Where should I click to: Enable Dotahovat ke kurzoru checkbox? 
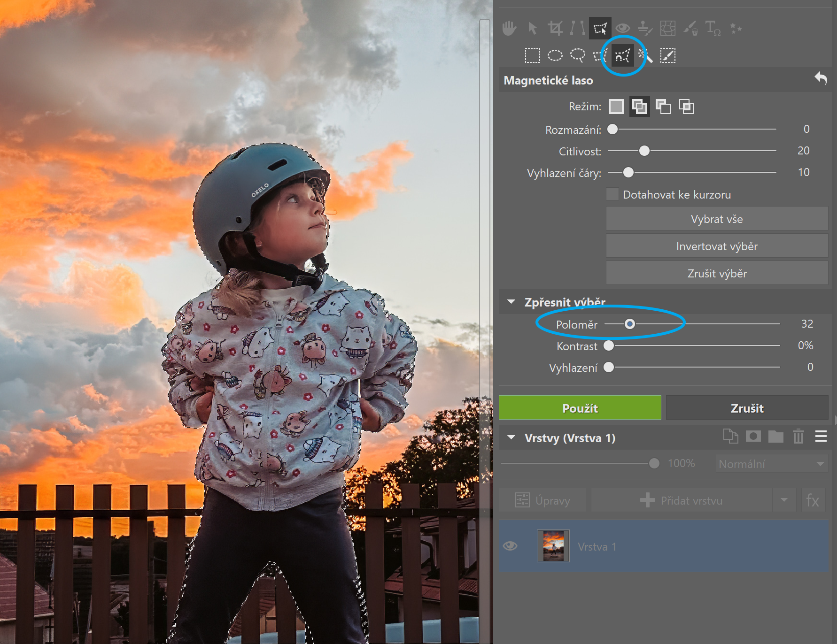(612, 194)
